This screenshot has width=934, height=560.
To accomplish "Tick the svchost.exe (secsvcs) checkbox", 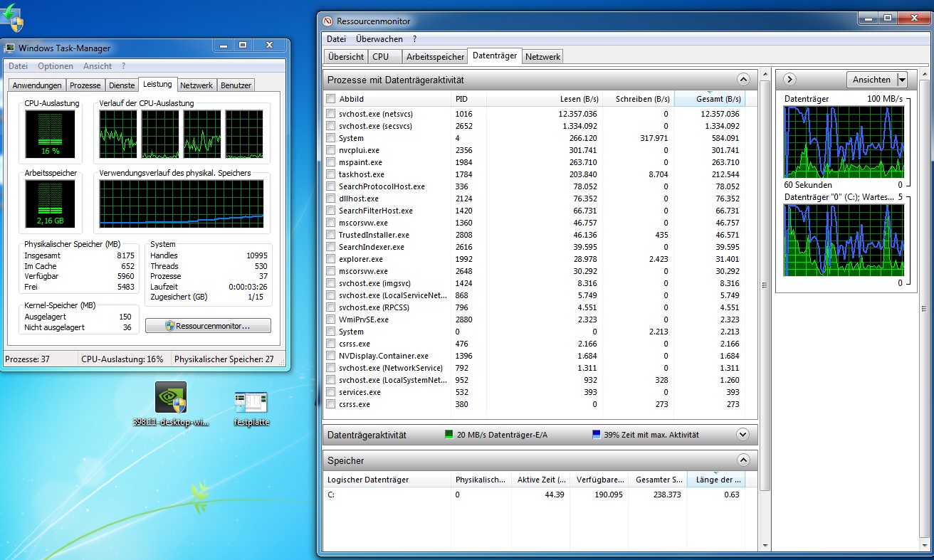I will [x=330, y=126].
